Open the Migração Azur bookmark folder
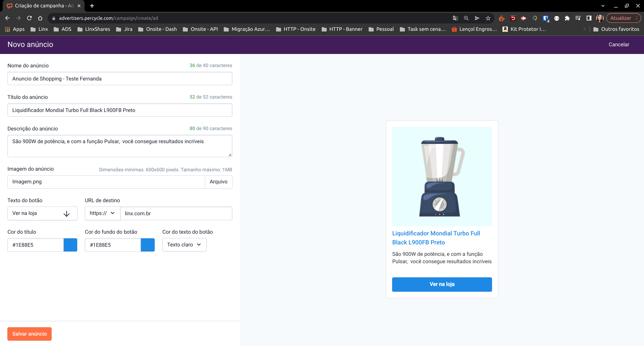 click(x=247, y=29)
